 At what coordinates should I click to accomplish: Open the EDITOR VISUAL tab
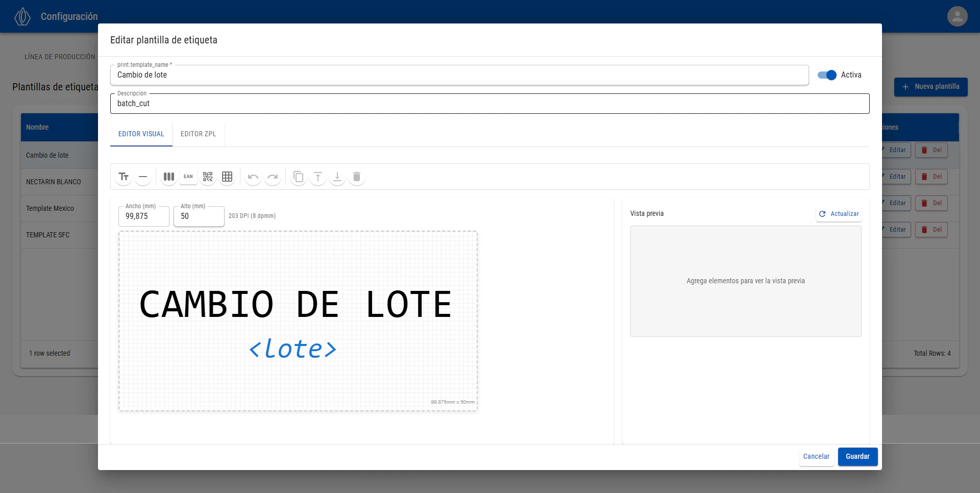point(141,134)
